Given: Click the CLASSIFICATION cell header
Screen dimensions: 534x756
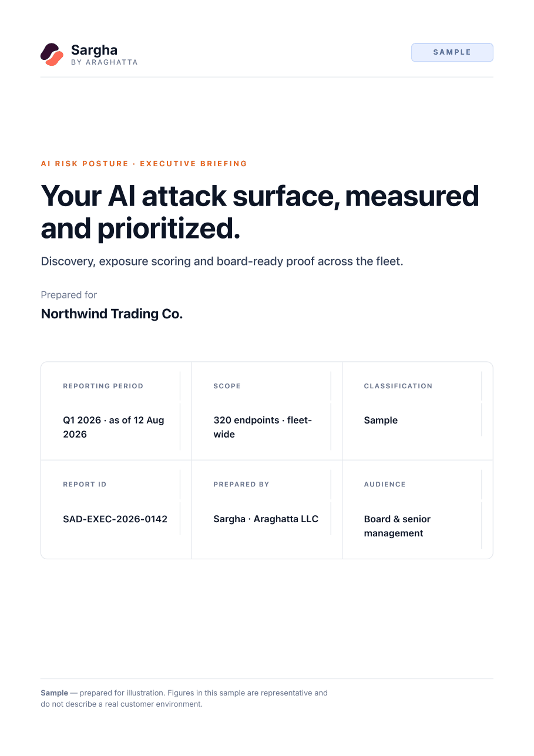Looking at the screenshot, I should [x=398, y=386].
